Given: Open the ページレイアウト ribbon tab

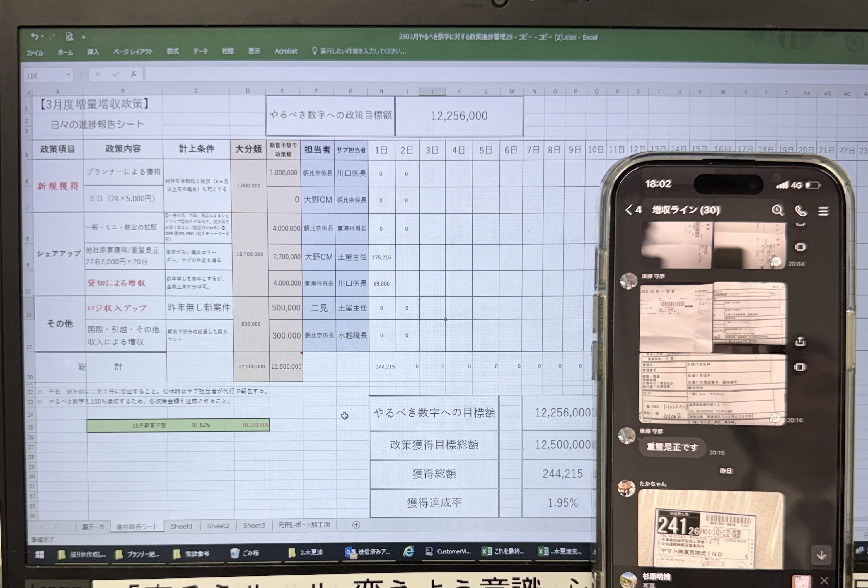Looking at the screenshot, I should [133, 52].
